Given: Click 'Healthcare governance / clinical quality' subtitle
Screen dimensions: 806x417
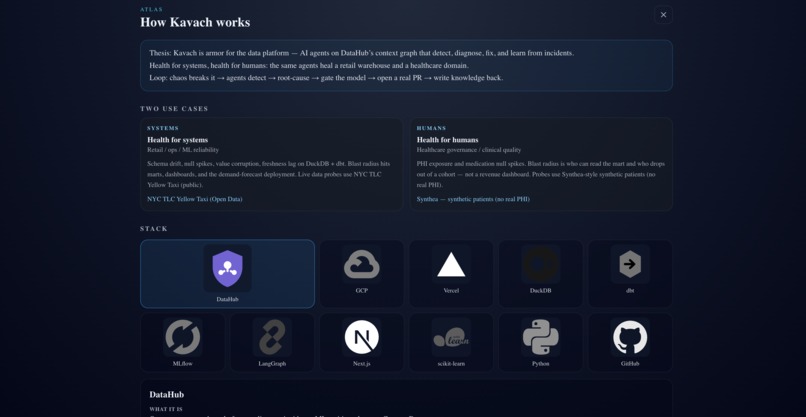Looking at the screenshot, I should coord(469,150).
